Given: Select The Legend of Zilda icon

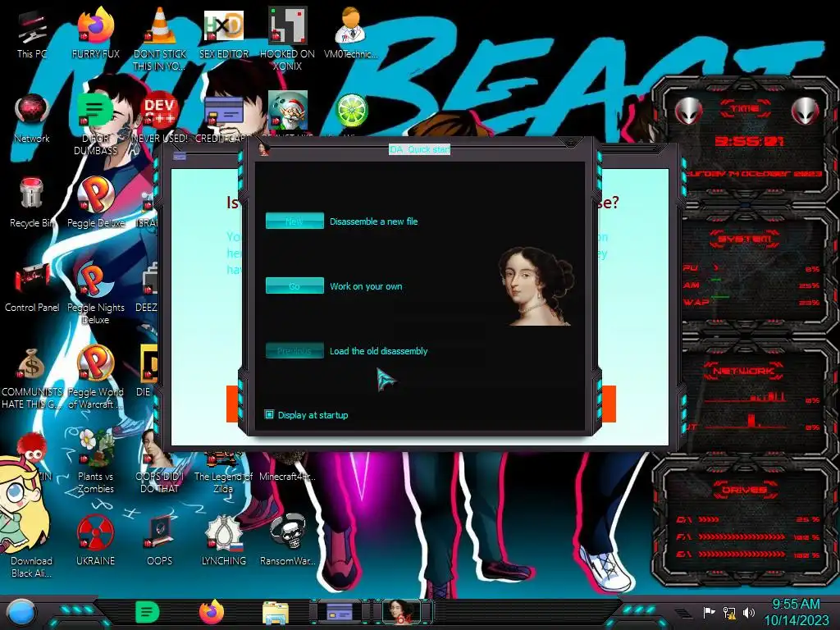Looking at the screenshot, I should [223, 472].
